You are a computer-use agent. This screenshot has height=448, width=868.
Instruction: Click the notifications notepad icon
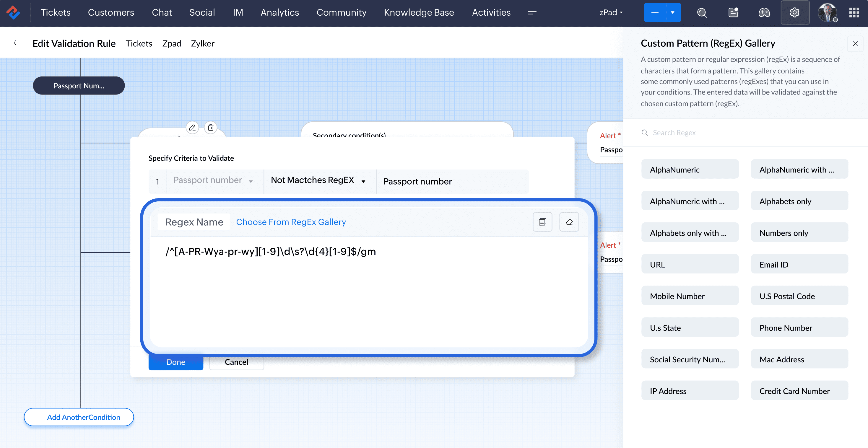coord(733,13)
